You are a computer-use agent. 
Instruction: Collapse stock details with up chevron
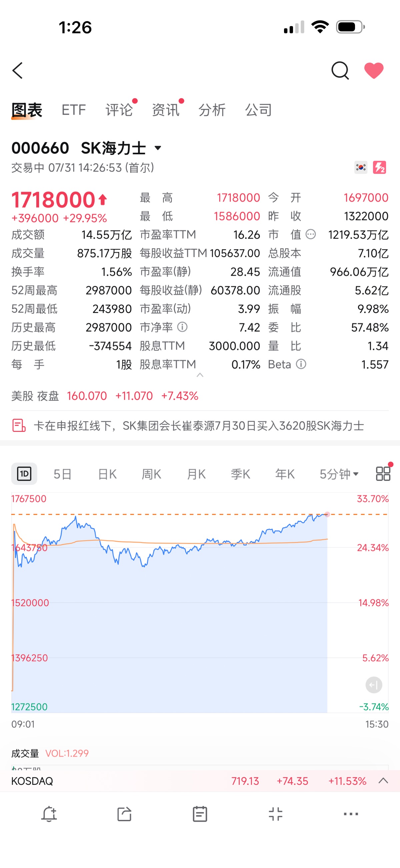(x=200, y=375)
